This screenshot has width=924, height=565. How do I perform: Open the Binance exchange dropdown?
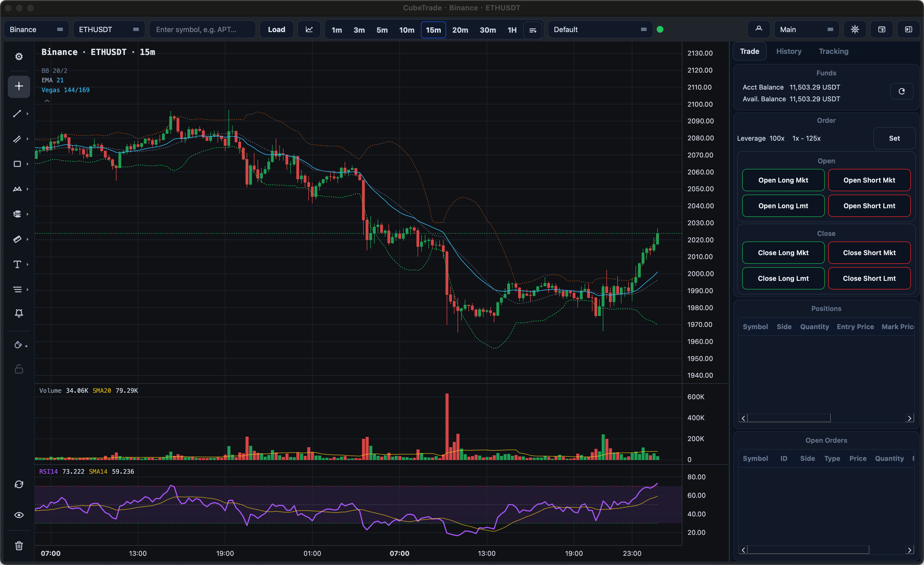pyautogui.click(x=36, y=29)
